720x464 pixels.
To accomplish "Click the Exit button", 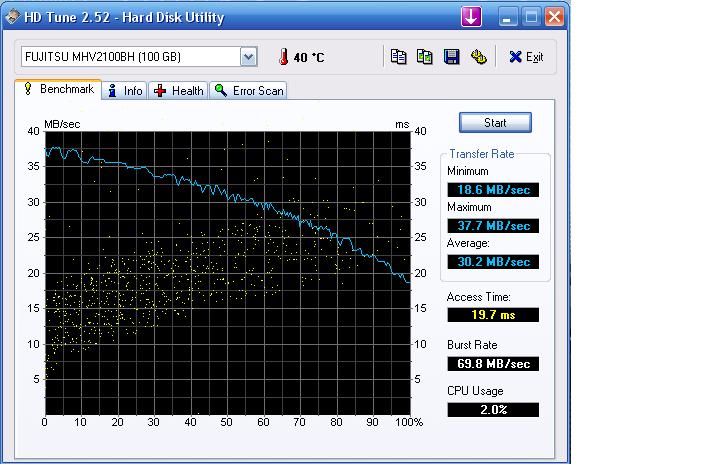I will [526, 57].
